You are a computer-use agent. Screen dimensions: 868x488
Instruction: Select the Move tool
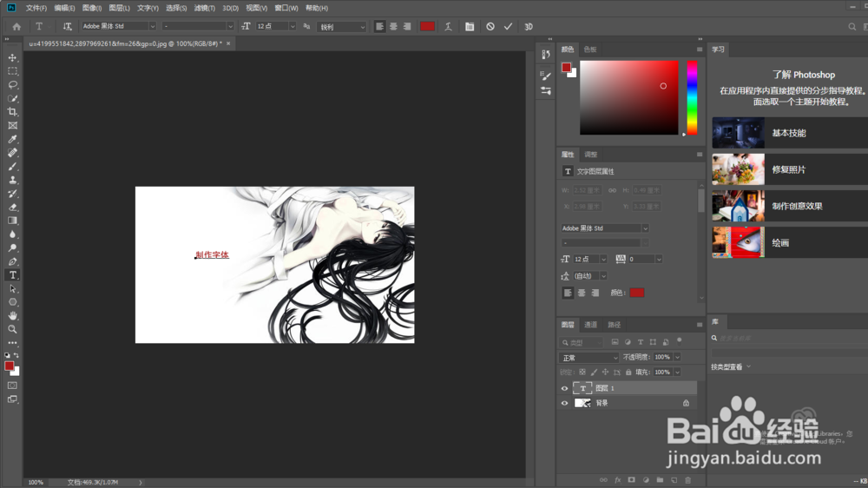coord(12,57)
